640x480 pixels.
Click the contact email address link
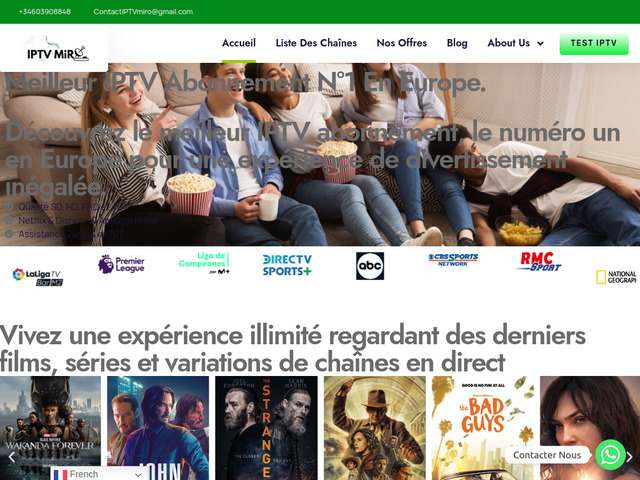click(x=143, y=11)
